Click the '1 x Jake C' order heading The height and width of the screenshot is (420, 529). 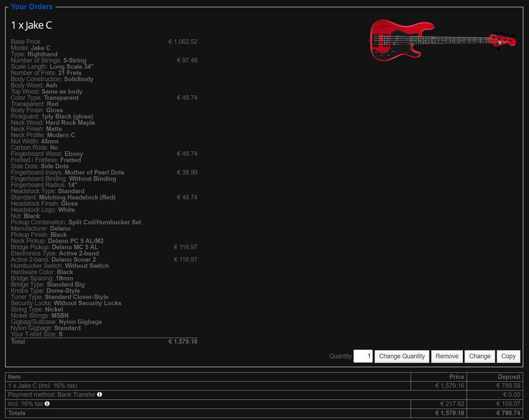point(32,25)
